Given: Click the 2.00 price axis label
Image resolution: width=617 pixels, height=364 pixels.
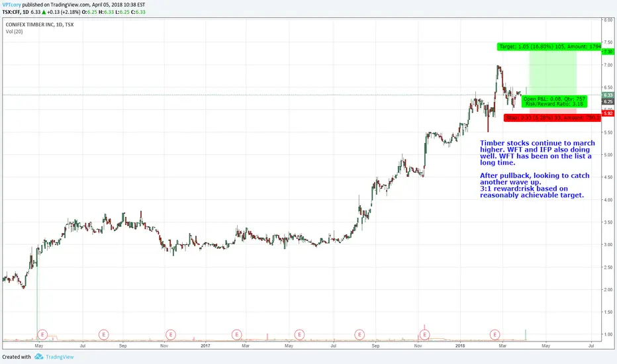Looking at the screenshot, I should [608, 290].
